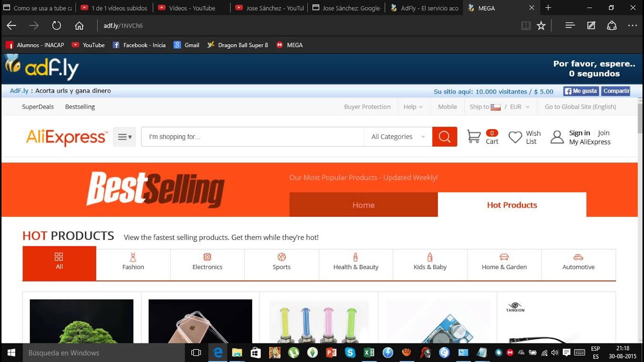
Task: Switch to 'Como se usa a tube' tab
Action: click(x=38, y=8)
